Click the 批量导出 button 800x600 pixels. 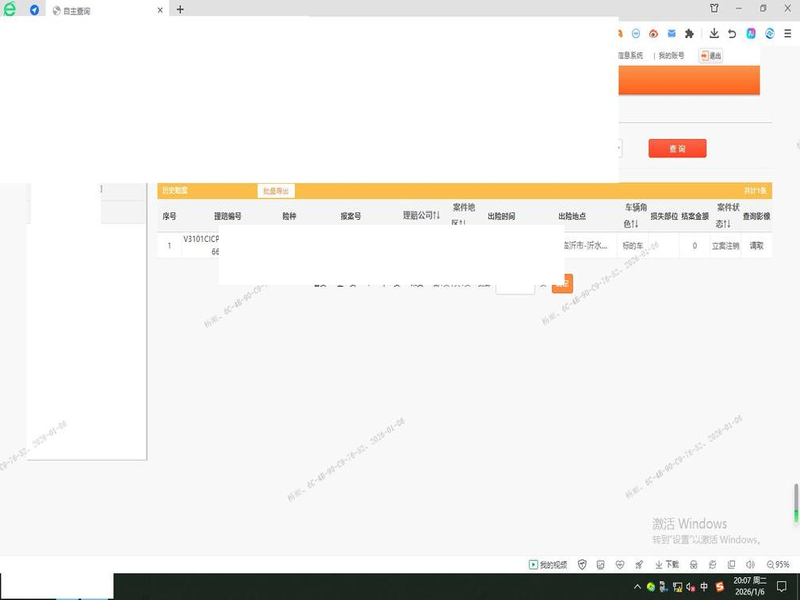[x=275, y=190]
